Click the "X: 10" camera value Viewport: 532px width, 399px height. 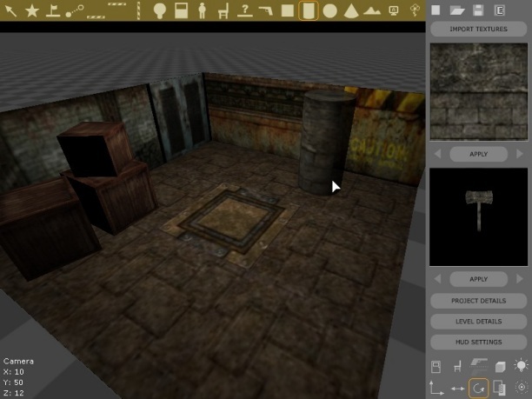[14, 372]
